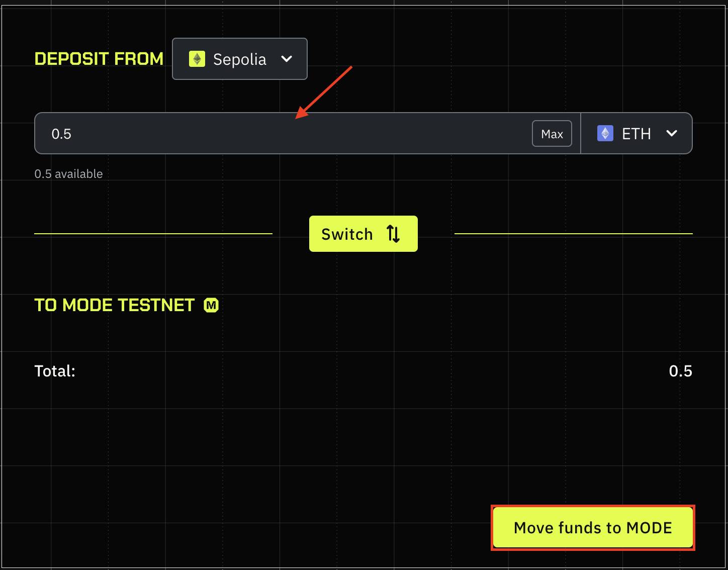728x570 pixels.
Task: Click the Move funds to MODE button
Action: click(593, 528)
